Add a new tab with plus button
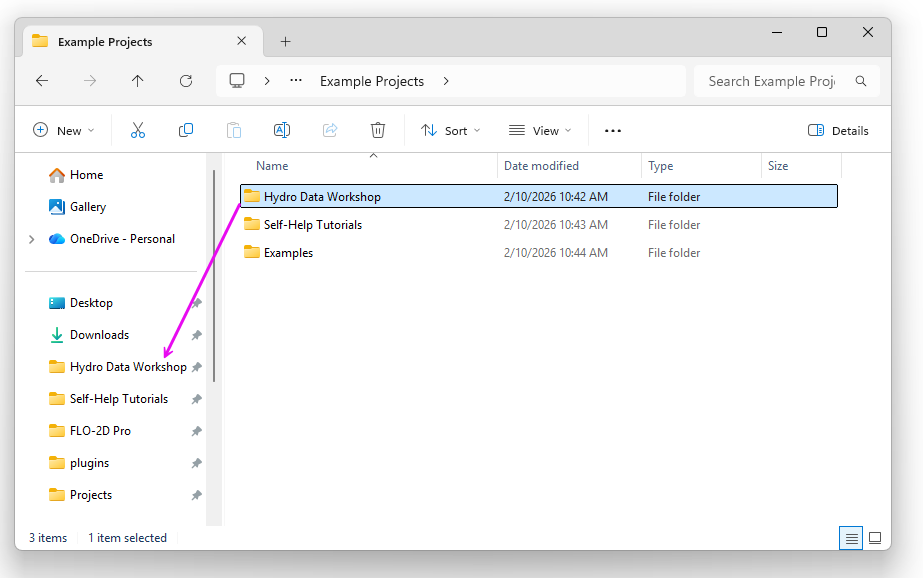Image resolution: width=923 pixels, height=578 pixels. (285, 41)
